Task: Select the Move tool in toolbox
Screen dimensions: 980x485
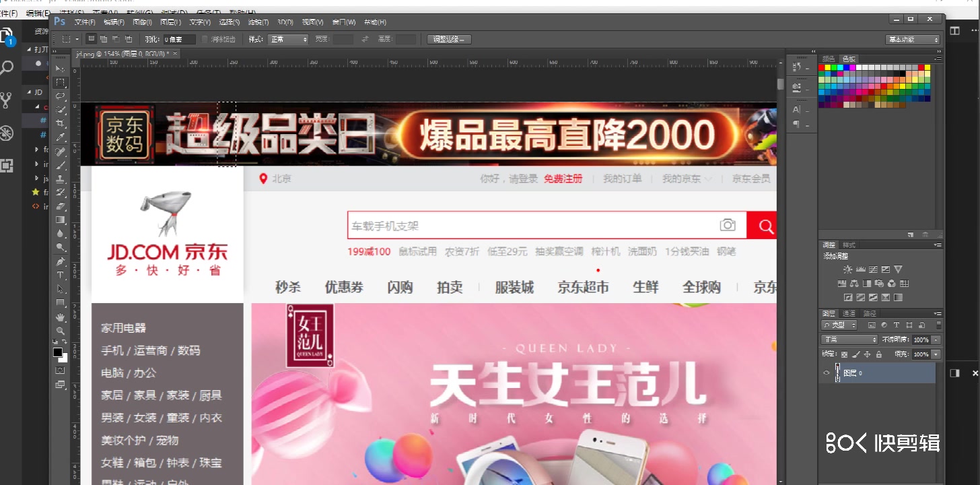Action: point(61,69)
